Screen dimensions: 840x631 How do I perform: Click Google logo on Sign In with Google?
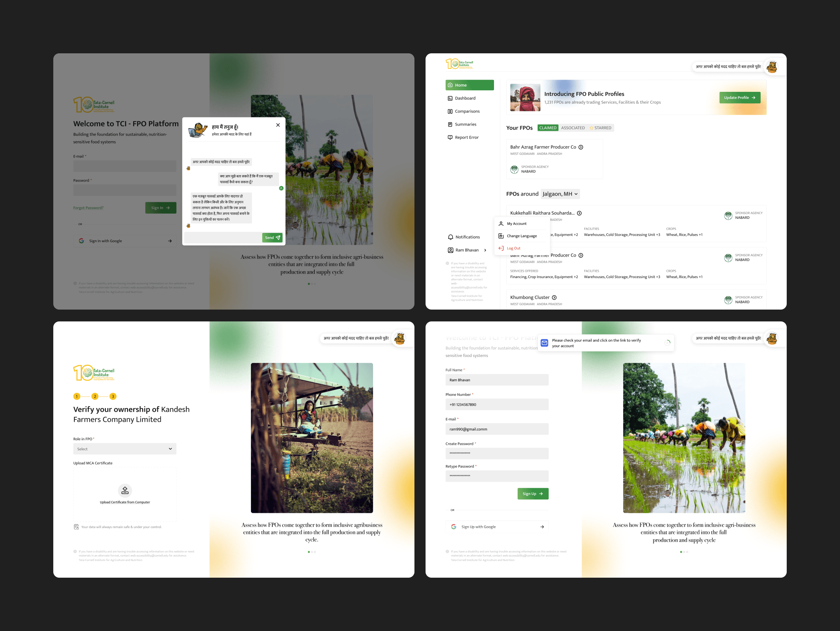click(x=81, y=241)
